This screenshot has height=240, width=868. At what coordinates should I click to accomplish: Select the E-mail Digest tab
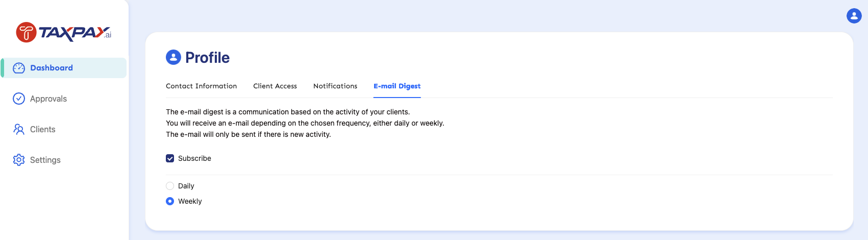[x=396, y=86]
